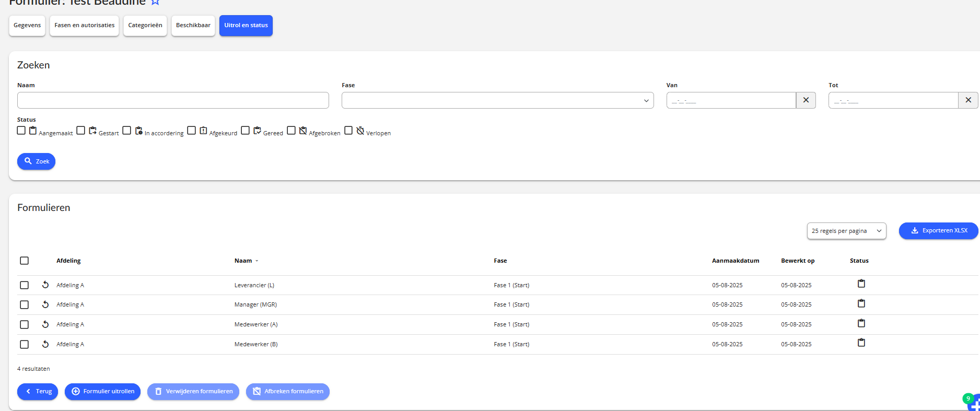This screenshot has width=980, height=411.
Task: Click the revert icon in Medewerker (A) row
Action: point(45,324)
